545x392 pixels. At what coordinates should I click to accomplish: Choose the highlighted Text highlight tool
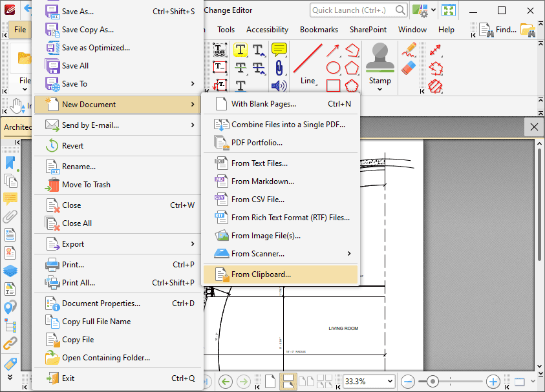[240, 50]
